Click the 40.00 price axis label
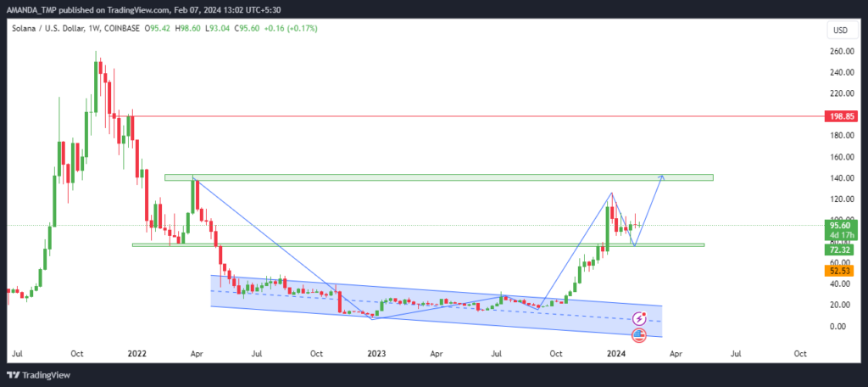Viewport: 868px width, 387px height. (840, 283)
